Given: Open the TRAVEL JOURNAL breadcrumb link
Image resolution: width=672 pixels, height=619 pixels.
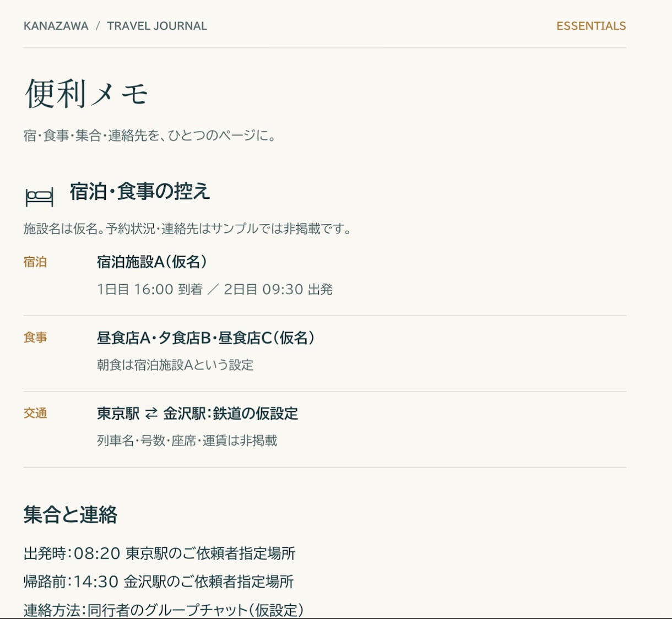Looking at the screenshot, I should pyautogui.click(x=157, y=26).
